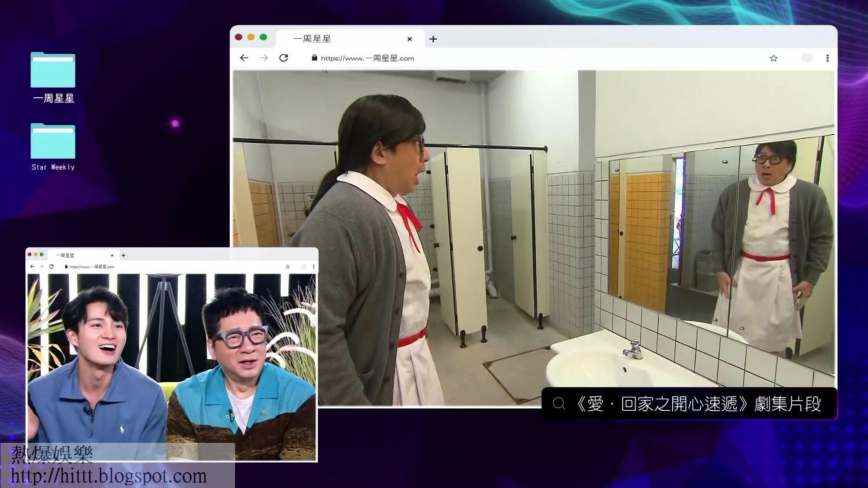Click the green maximize dot of the small browser

[42, 254]
